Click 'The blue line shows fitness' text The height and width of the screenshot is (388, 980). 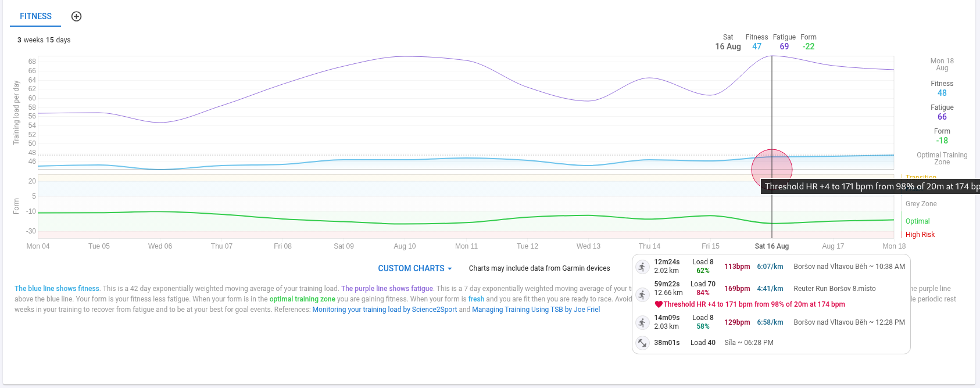(57, 289)
